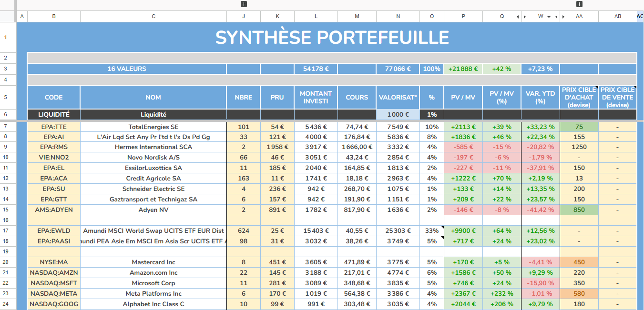
Task: Unhide columns via the left arrow in header Q
Action: click(518, 17)
